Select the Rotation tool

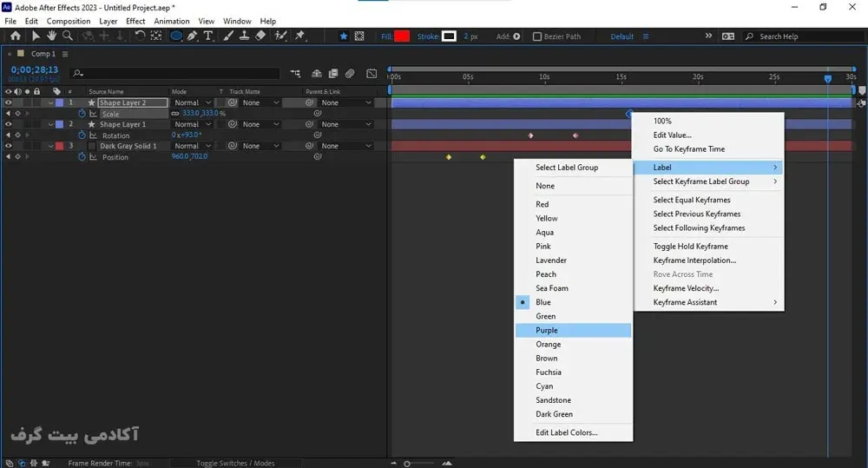click(140, 36)
